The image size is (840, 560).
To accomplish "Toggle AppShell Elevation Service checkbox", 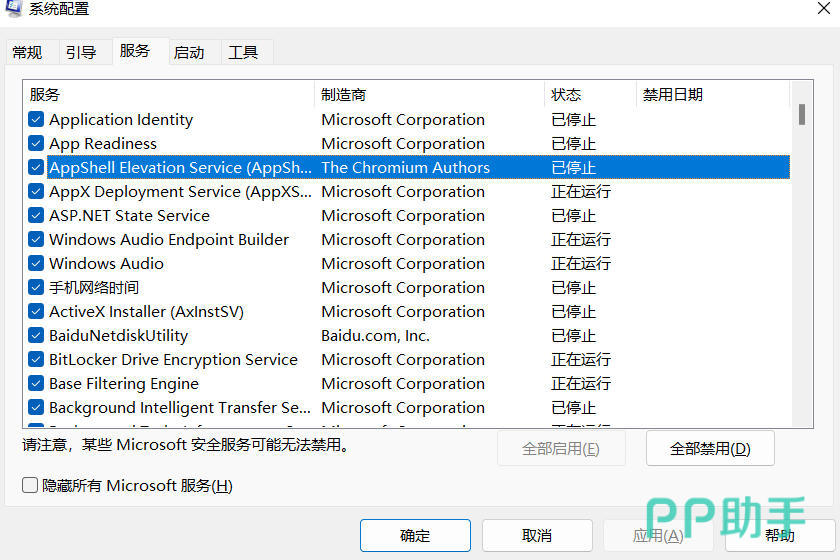I will (x=36, y=168).
